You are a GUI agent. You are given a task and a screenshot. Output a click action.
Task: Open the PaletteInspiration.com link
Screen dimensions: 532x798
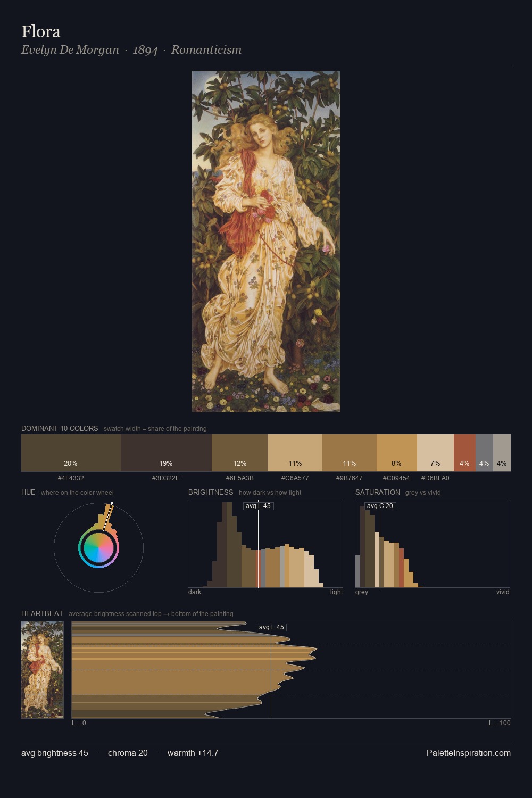(x=469, y=753)
